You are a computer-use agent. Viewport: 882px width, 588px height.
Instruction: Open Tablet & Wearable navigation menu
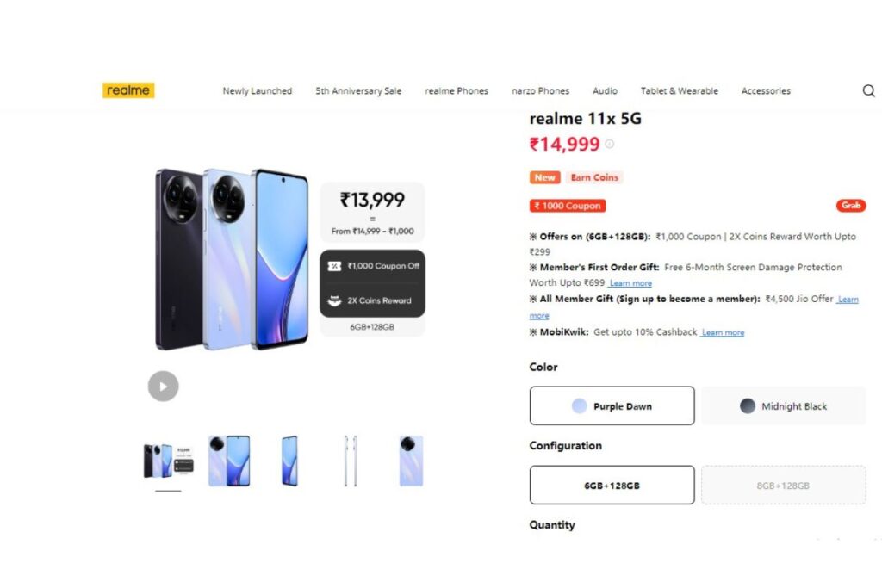click(x=679, y=91)
